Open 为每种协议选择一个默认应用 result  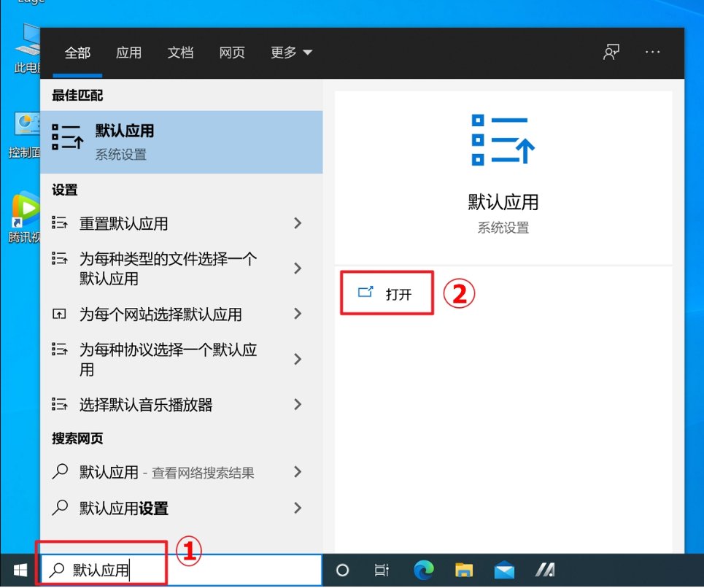182,359
